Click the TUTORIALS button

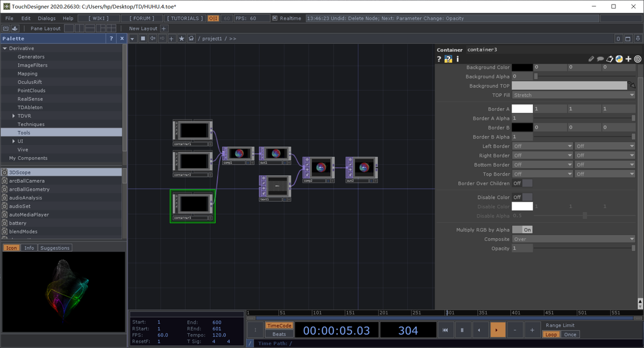(185, 19)
